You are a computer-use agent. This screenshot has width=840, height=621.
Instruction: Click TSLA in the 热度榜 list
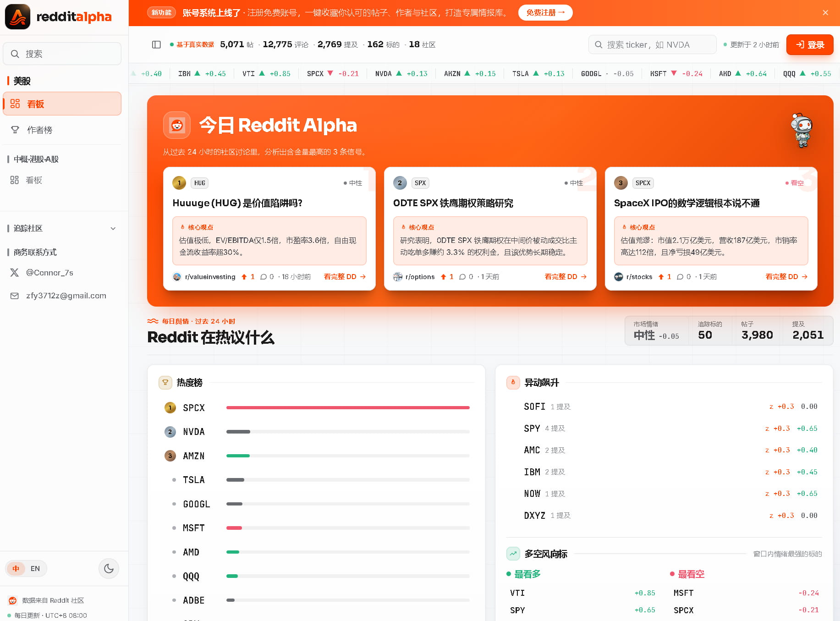(194, 480)
